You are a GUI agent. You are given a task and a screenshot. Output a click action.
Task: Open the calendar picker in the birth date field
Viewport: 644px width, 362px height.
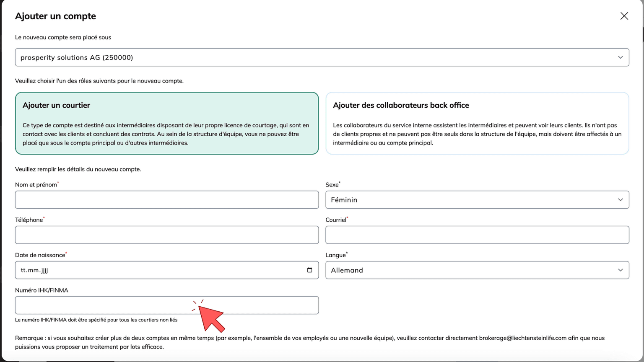[309, 270]
